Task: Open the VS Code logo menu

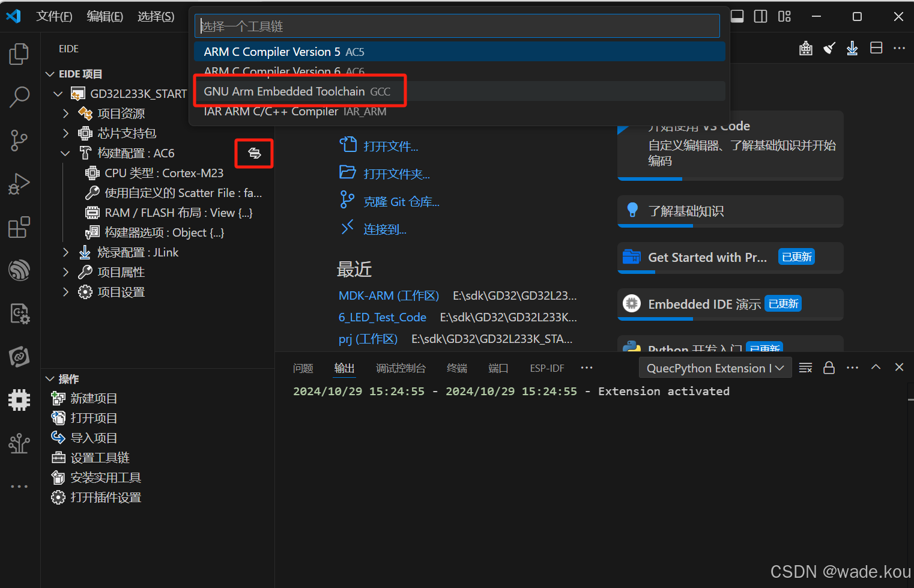Action: click(x=13, y=16)
